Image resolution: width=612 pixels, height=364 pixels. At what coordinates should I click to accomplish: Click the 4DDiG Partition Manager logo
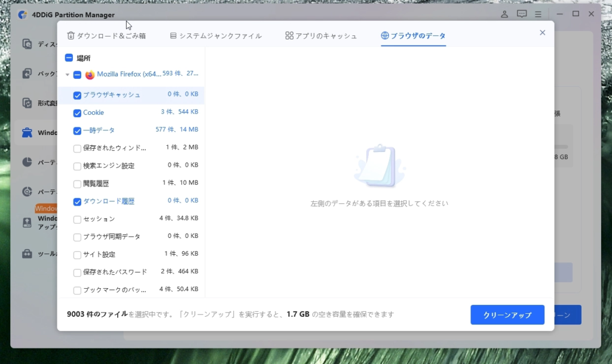23,14
